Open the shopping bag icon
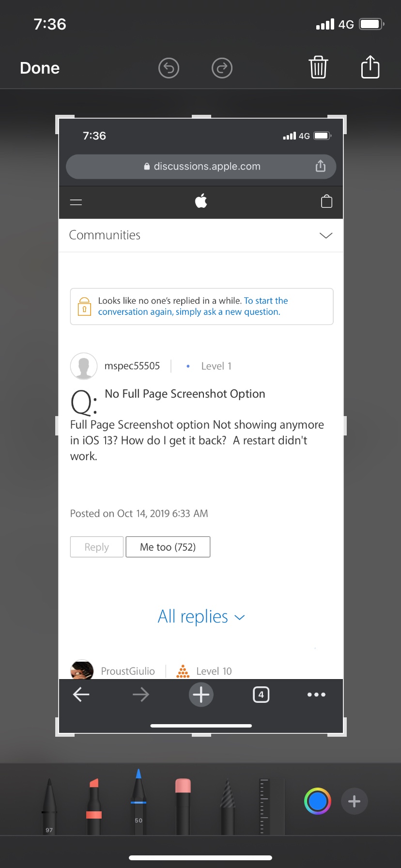Image resolution: width=401 pixels, height=868 pixels. tap(327, 201)
